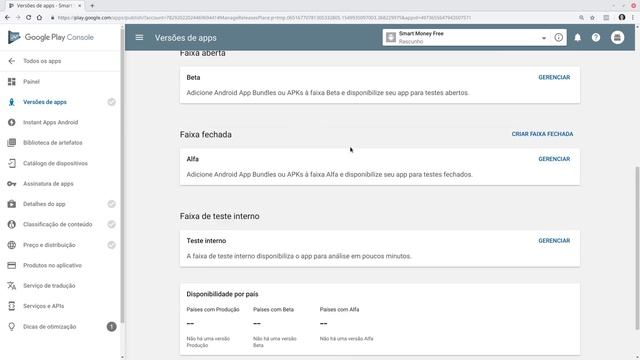Image resolution: width=640 pixels, height=360 pixels.
Task: Click the Produtos no aplicativo card icon
Action: 11,265
